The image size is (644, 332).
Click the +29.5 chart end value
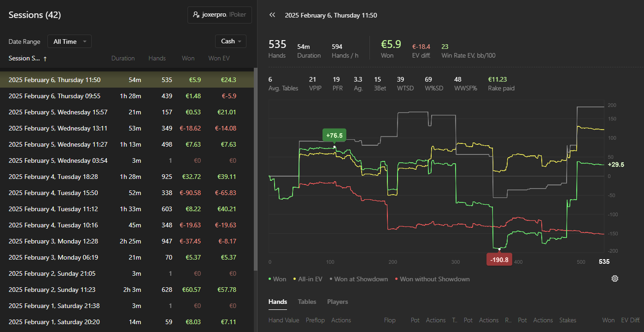coord(616,165)
